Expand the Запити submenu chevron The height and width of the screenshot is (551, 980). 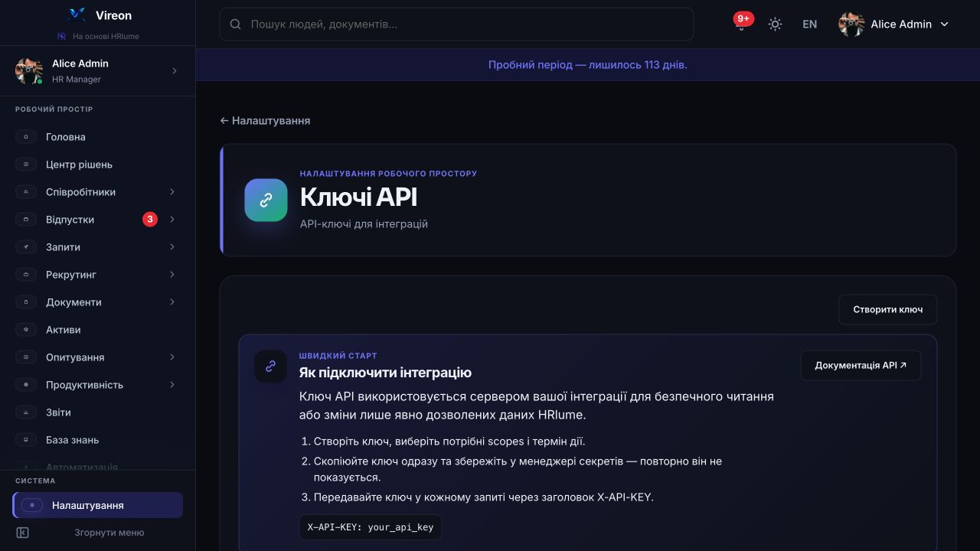(x=172, y=247)
